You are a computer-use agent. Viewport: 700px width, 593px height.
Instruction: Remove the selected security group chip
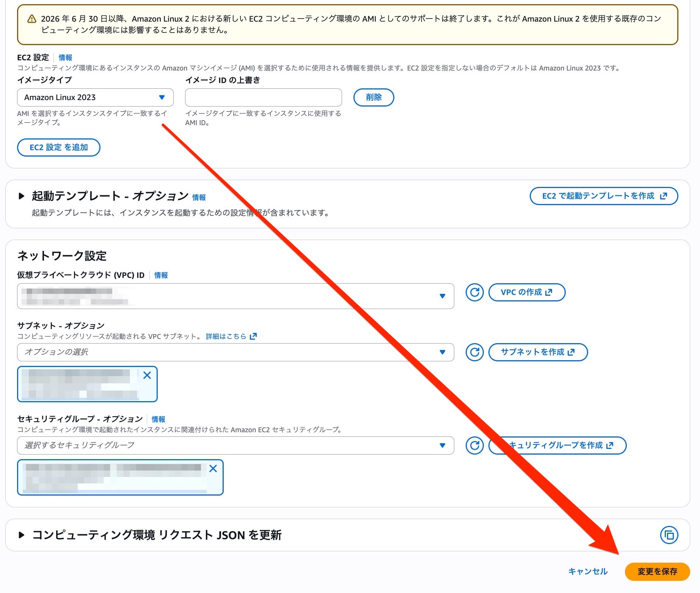tap(214, 469)
